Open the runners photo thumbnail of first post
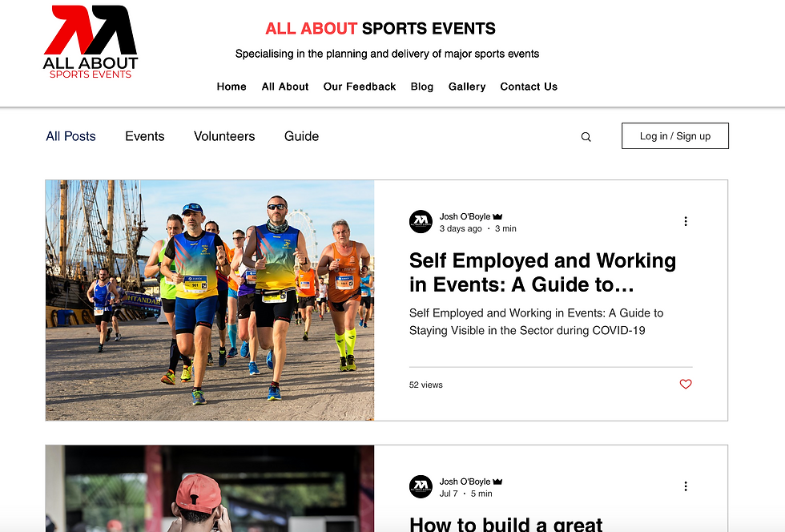The height and width of the screenshot is (532, 785). coord(210,300)
